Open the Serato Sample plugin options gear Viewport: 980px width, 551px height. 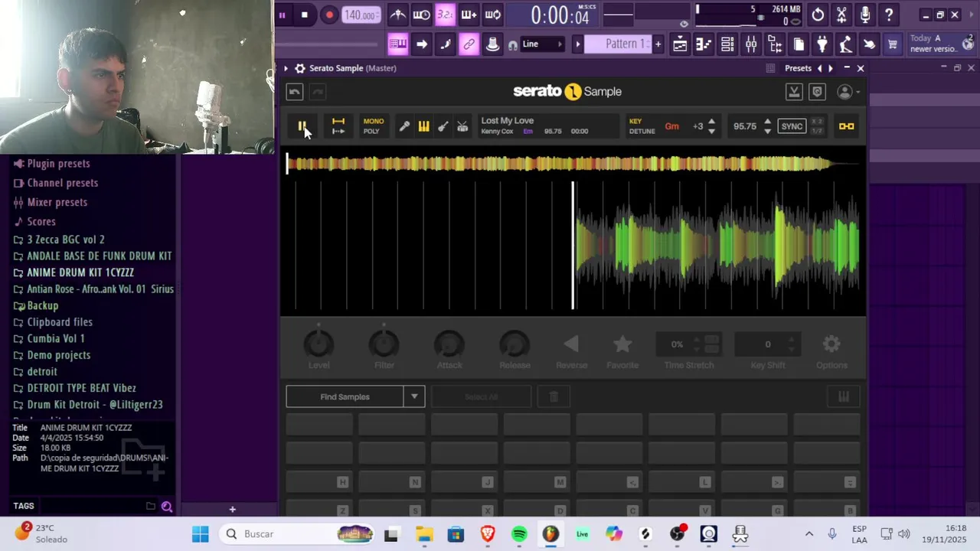click(300, 68)
